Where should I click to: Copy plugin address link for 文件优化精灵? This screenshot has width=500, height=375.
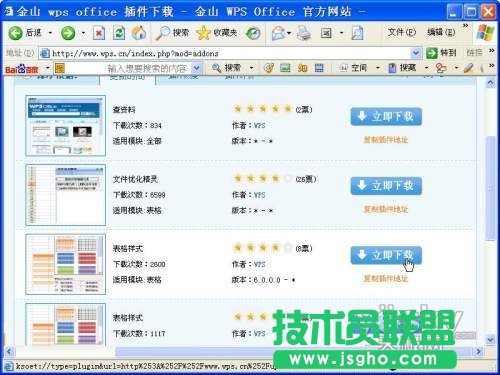[386, 209]
